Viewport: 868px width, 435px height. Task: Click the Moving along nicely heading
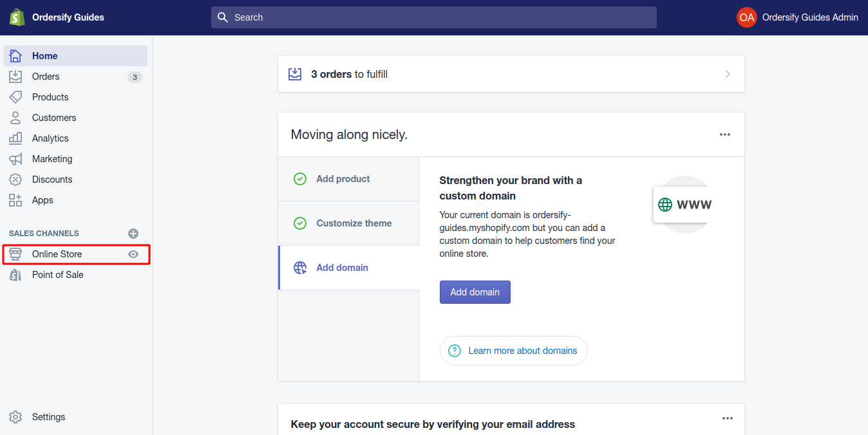349,134
